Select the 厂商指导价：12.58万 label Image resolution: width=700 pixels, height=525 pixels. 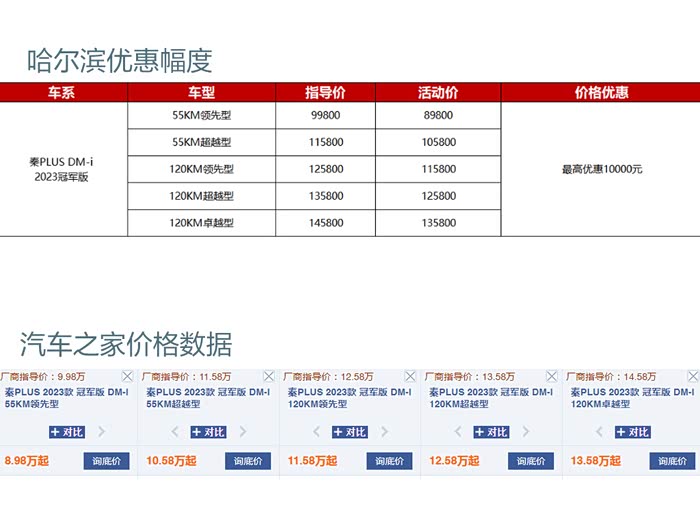pyautogui.click(x=328, y=377)
